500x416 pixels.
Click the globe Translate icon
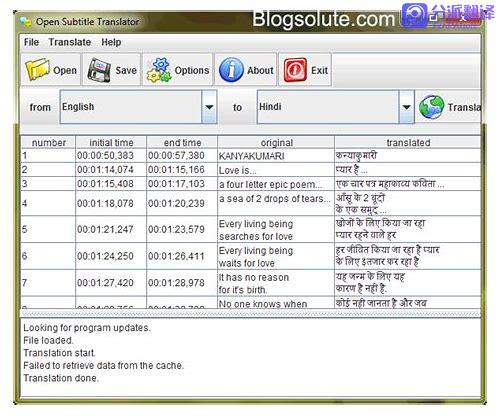point(431,107)
